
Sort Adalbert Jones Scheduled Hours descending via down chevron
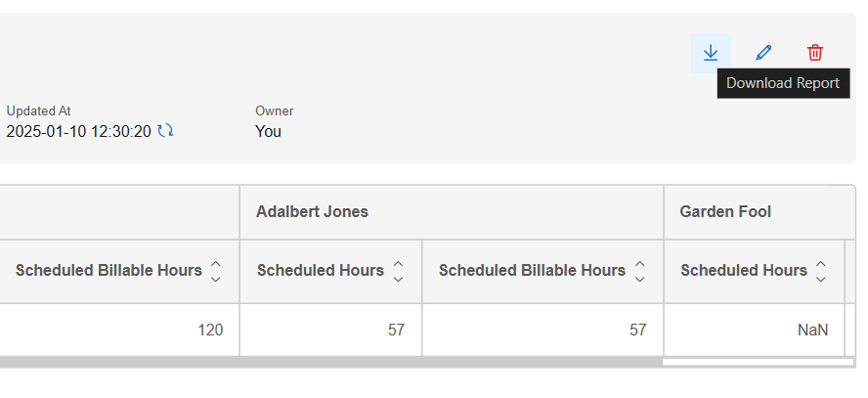click(398, 279)
